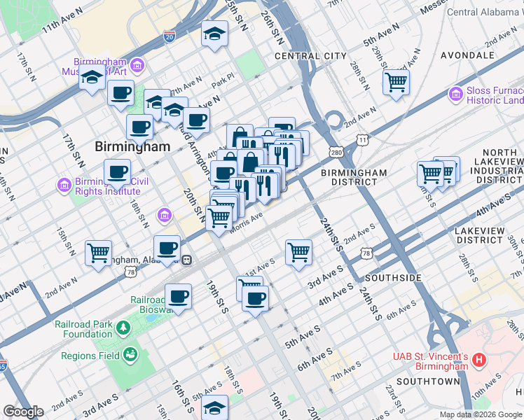This screenshot has height=420, width=524.
Task: Click the Sloss Furnaces Historic Landmark label
Action: point(495,95)
